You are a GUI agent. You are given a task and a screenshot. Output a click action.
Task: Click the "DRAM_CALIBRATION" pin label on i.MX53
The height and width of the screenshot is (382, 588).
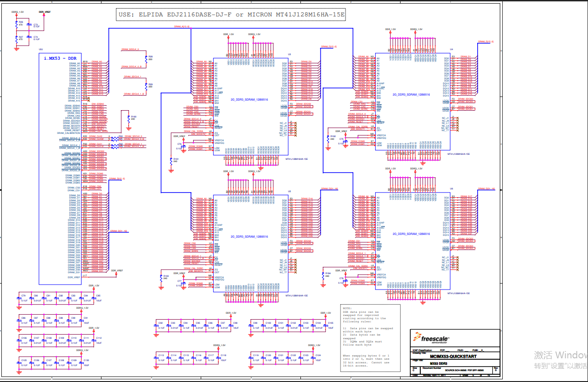tap(69, 133)
